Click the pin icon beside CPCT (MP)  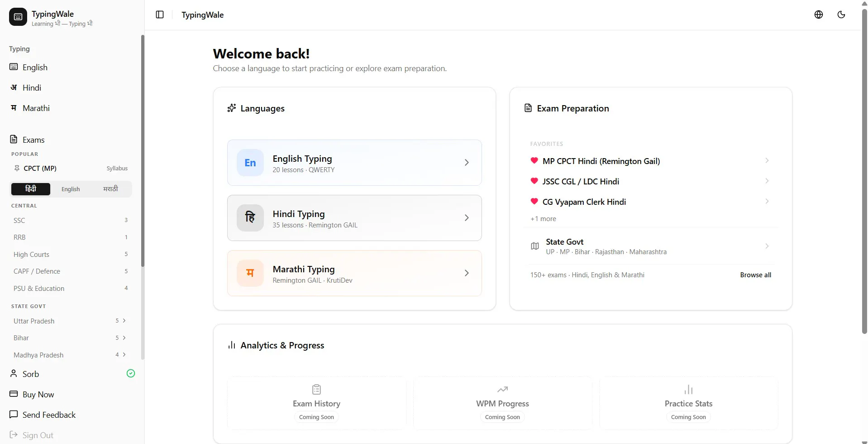tap(17, 168)
